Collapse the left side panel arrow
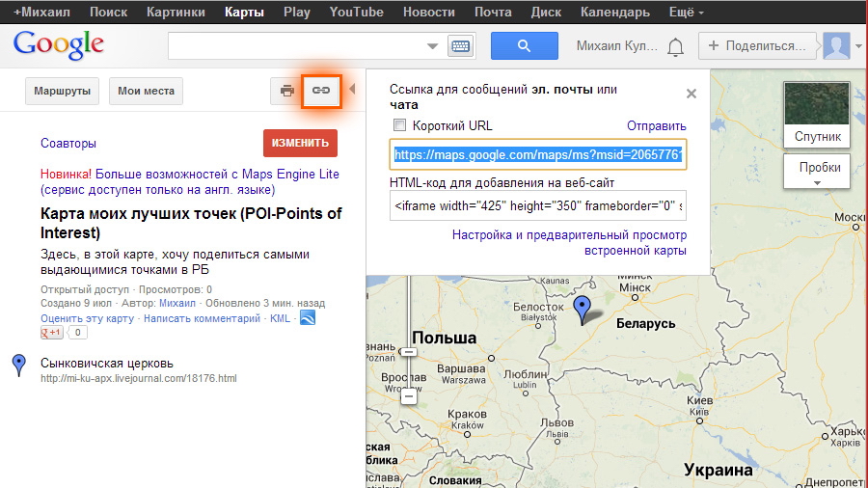 click(352, 89)
